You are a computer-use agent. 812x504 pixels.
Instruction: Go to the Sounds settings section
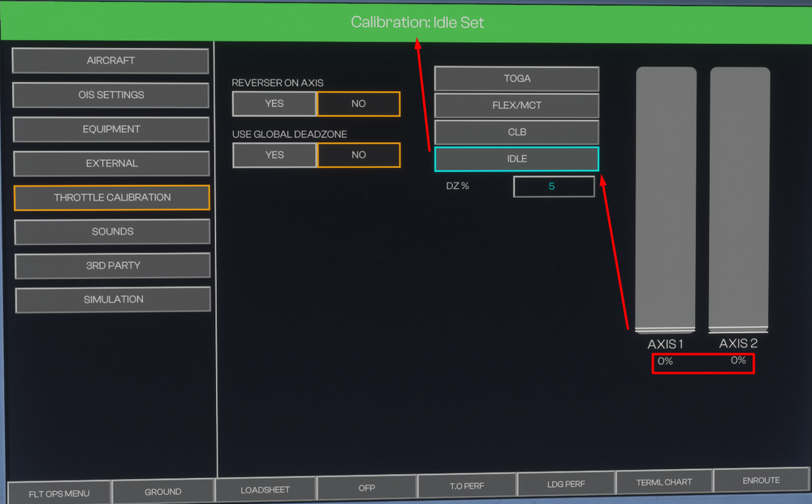(112, 231)
